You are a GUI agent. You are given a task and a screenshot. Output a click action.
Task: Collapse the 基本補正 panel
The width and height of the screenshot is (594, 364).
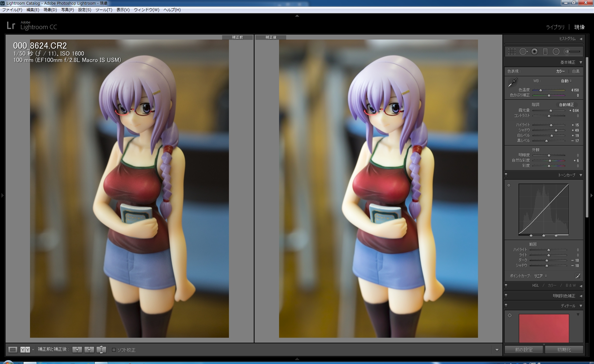pos(581,62)
